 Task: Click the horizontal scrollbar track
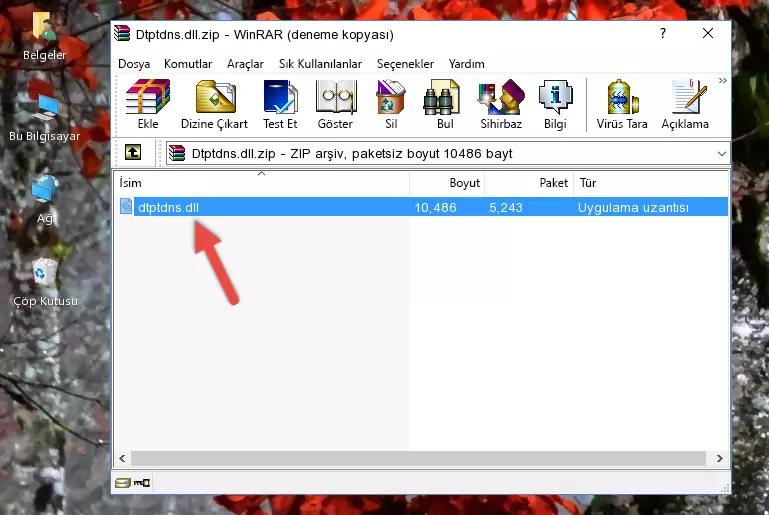pyautogui.click(x=418, y=458)
